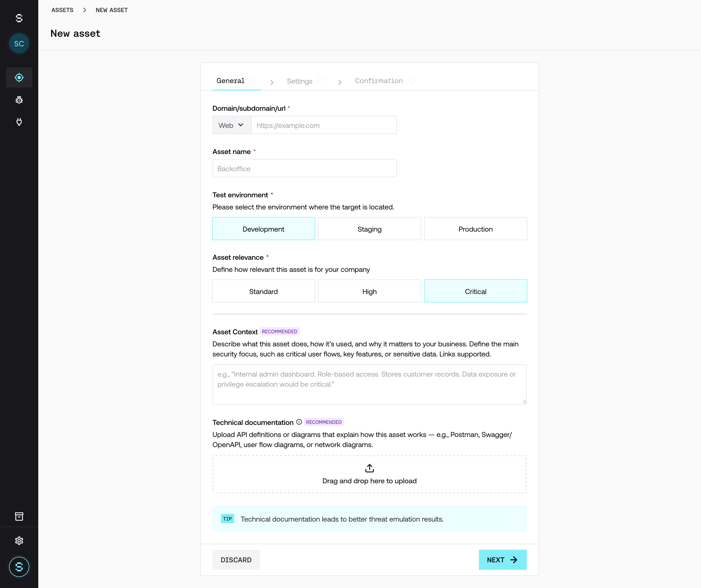Image resolution: width=701 pixels, height=588 pixels.
Task: Open the plug integrations sidebar icon
Action: (x=19, y=122)
